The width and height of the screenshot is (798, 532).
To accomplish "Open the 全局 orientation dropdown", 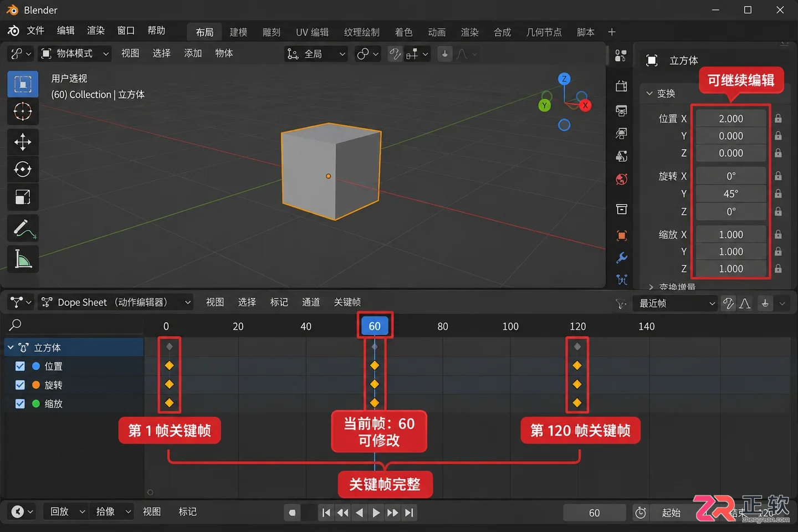I will (x=316, y=54).
